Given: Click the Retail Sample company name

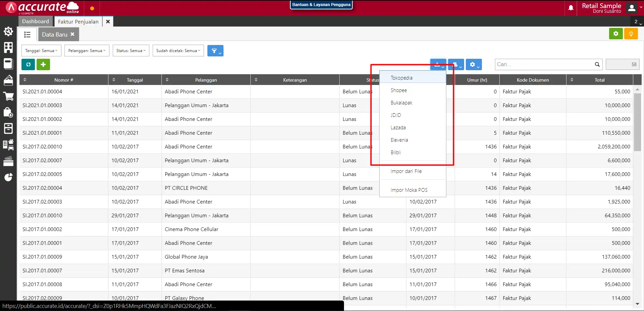Looking at the screenshot, I should coord(601,6).
